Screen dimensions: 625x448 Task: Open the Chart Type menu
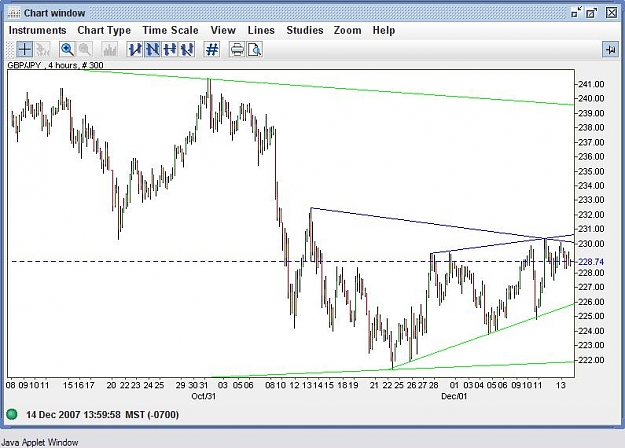pos(104,30)
